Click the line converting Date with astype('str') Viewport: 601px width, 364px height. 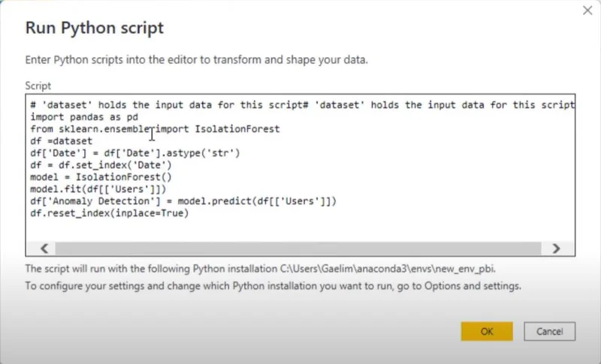(x=135, y=153)
